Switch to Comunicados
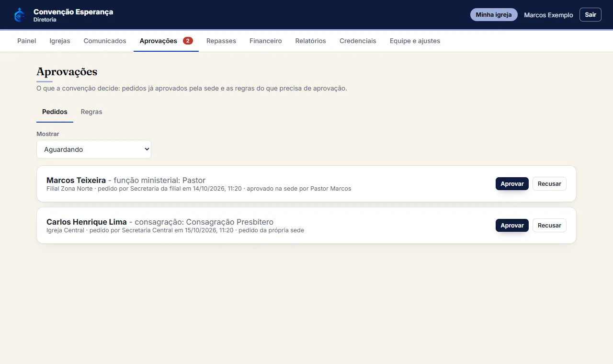Viewport: 613px width, 364px height. pos(105,41)
